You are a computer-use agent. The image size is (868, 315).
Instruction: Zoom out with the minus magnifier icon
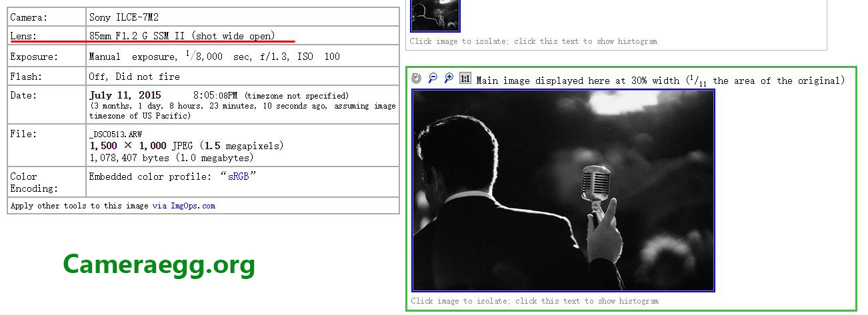coord(433,79)
